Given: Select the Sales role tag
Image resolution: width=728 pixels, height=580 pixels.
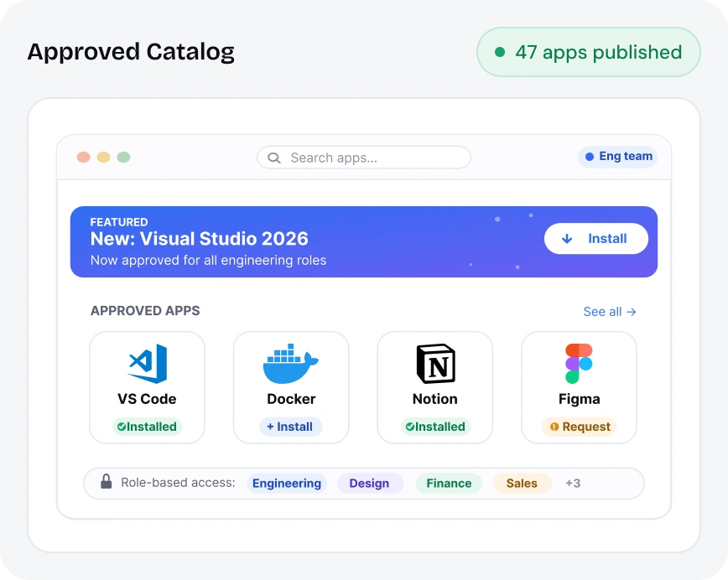Looking at the screenshot, I should 522,484.
